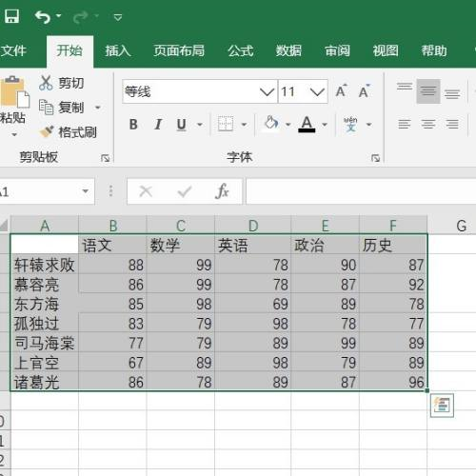476x476 pixels.
Task: Click the 格式刷 format painter button
Action: [68, 132]
